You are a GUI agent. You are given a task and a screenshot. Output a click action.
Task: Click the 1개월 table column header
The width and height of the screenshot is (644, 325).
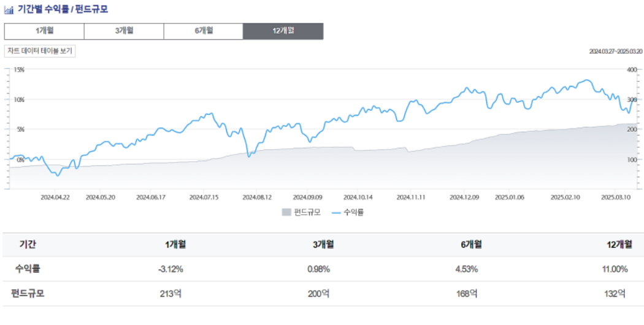tap(175, 245)
